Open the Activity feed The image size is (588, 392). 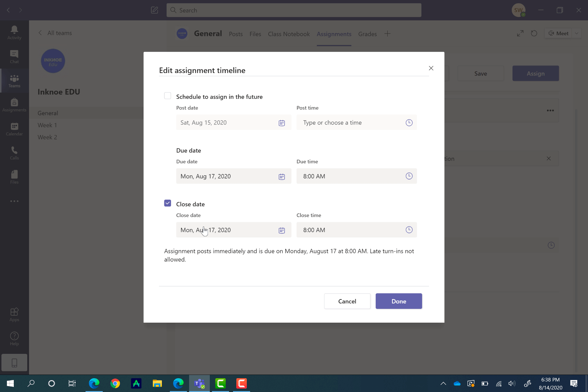pos(14,32)
